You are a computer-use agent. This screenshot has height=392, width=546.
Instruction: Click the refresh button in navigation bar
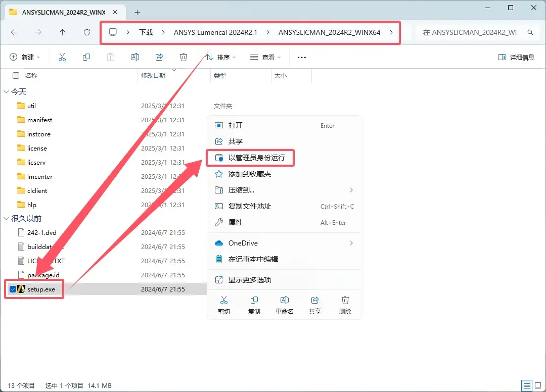[87, 32]
